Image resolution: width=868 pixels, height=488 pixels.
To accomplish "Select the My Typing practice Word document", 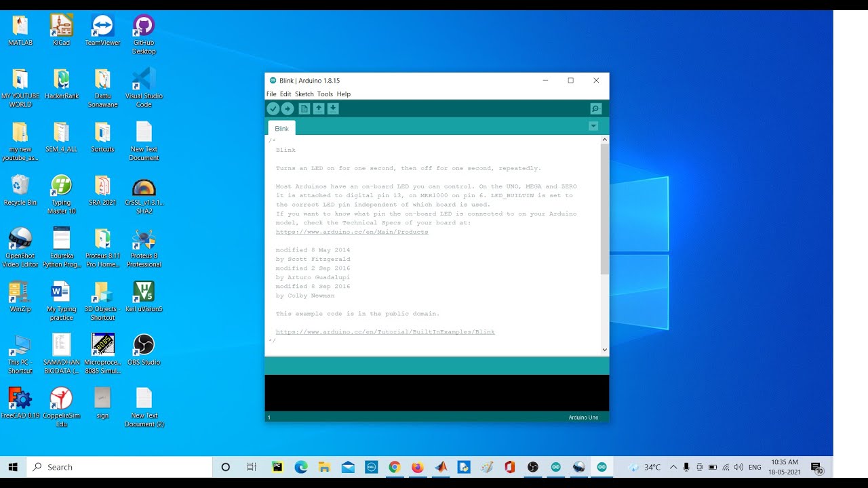I will 62,301.
